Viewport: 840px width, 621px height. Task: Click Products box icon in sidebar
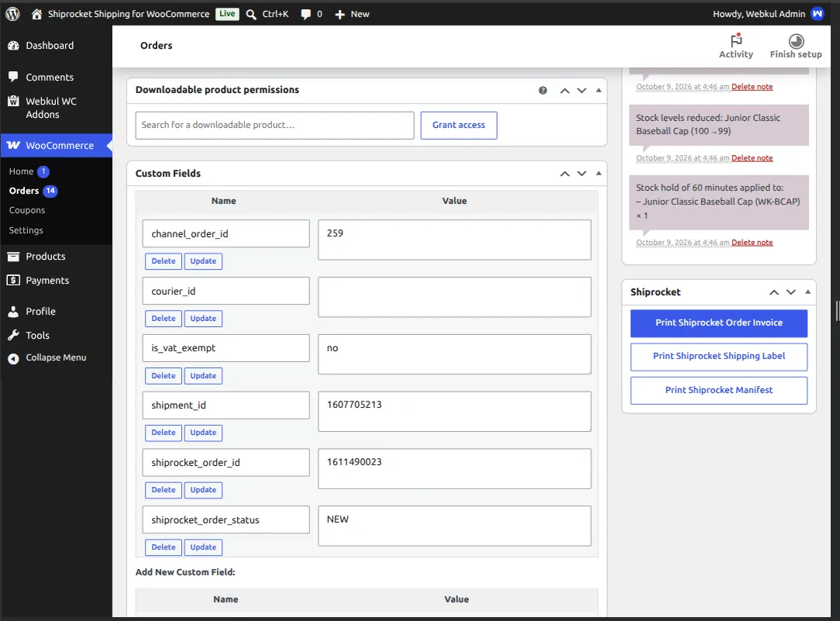coord(13,256)
